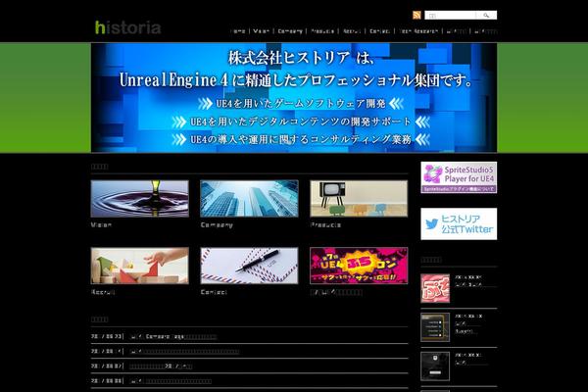588x392 pixels.
Task: Open the Tech Research navigation item
Action: click(418, 31)
